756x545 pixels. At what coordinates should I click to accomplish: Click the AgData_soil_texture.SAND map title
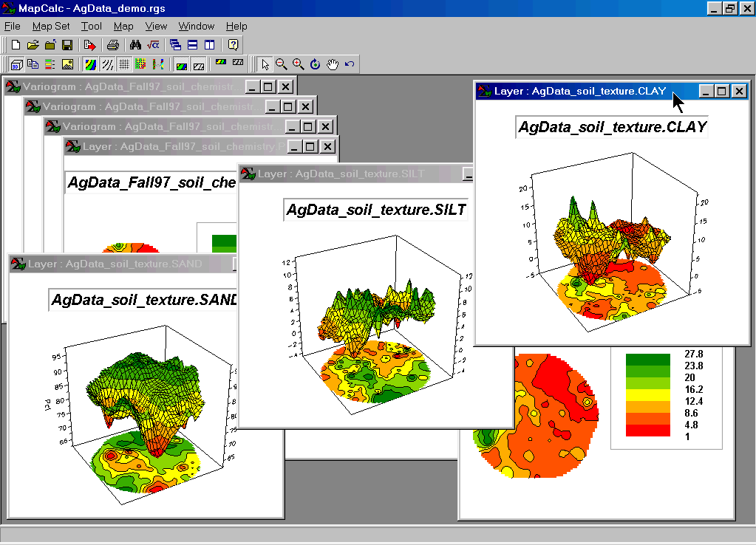tap(143, 300)
